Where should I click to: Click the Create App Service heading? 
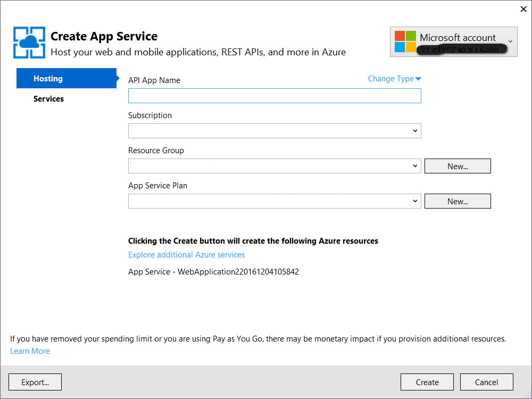tap(104, 36)
